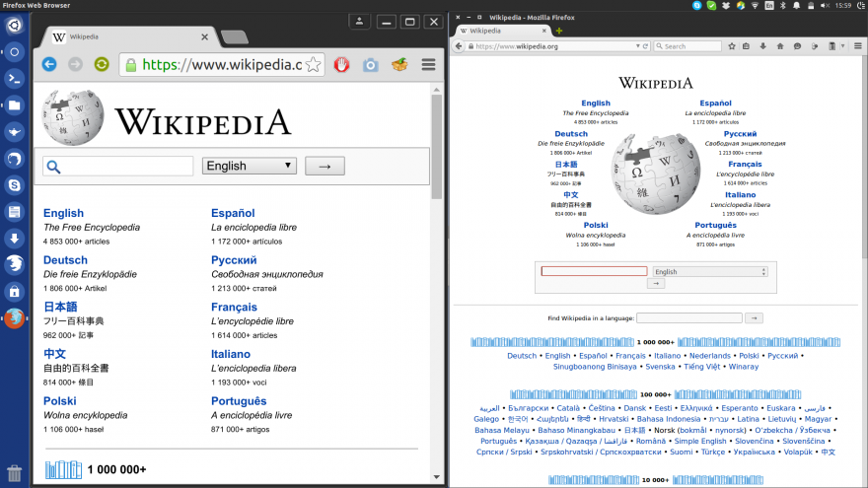Click the scroll down arrow in left browser
This screenshot has height=488, width=868.
(x=437, y=477)
